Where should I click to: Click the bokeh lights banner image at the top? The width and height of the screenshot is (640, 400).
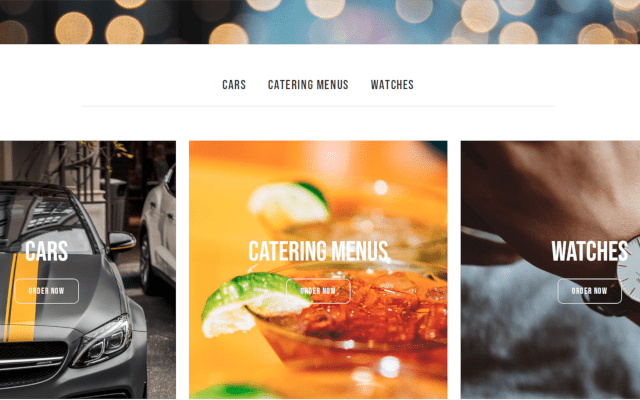320,22
